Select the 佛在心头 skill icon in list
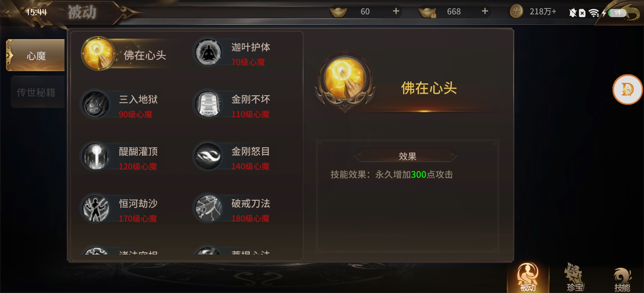Image resolution: width=644 pixels, height=293 pixels. tap(98, 53)
